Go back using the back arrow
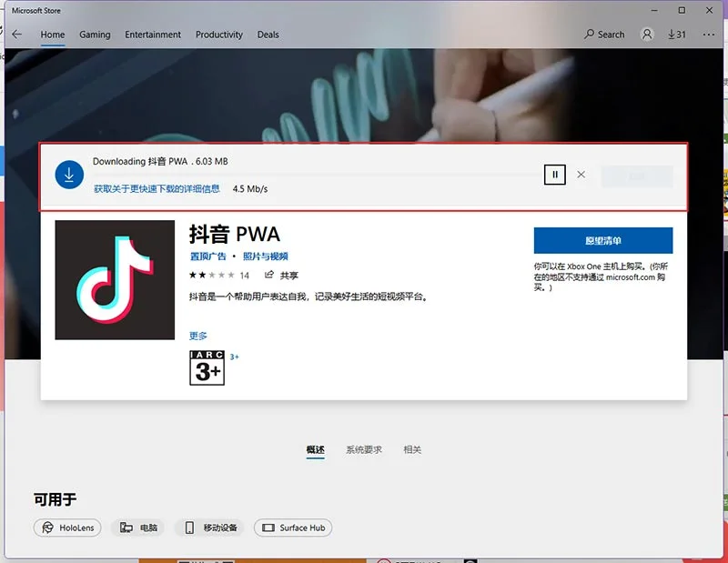 [x=16, y=35]
